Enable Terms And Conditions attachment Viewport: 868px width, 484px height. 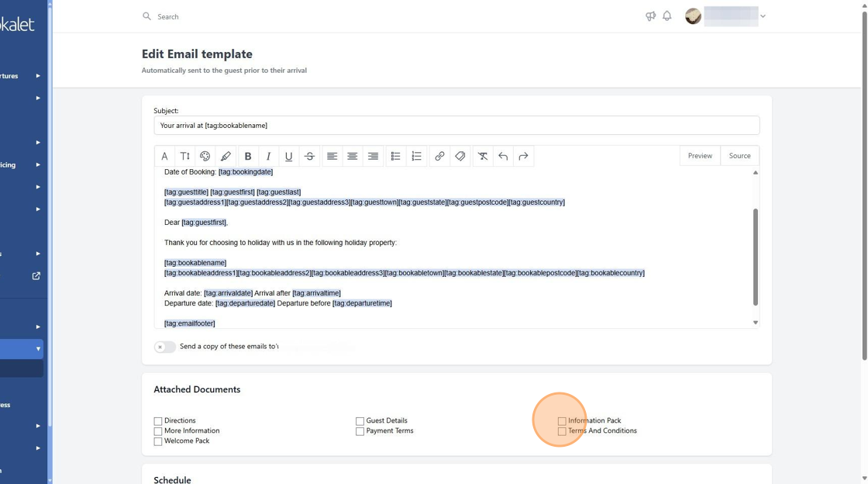click(x=562, y=431)
